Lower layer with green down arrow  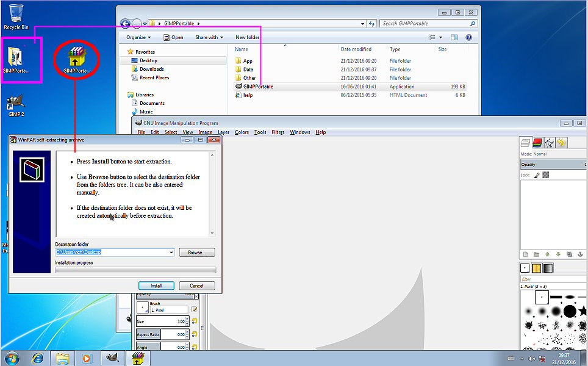click(558, 254)
